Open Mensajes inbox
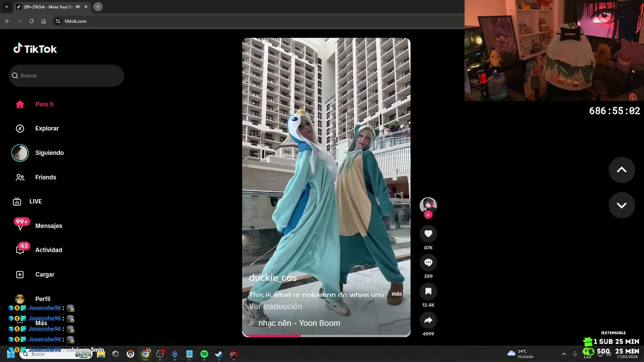This screenshot has width=644, height=362. coord(48,226)
